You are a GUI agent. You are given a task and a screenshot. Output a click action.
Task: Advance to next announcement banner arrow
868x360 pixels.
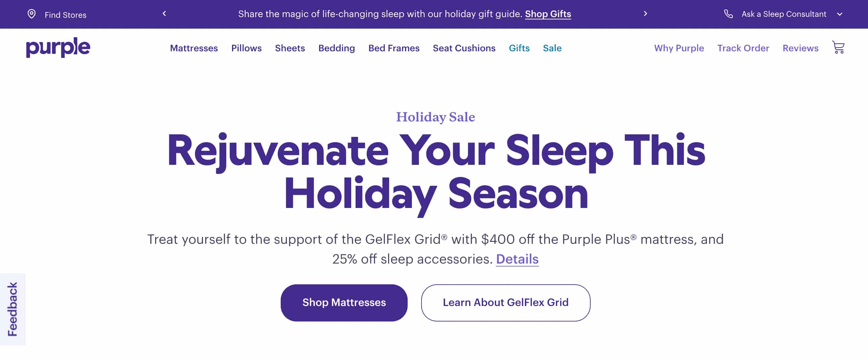[x=645, y=14]
